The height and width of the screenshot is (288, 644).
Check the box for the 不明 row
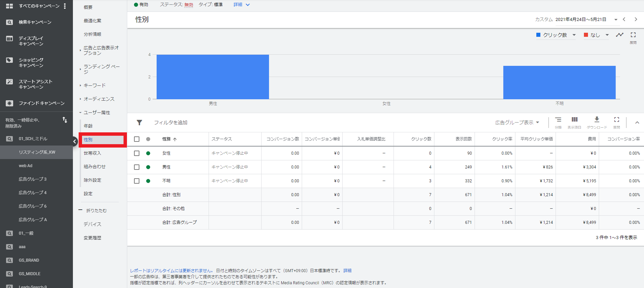pyautogui.click(x=137, y=181)
